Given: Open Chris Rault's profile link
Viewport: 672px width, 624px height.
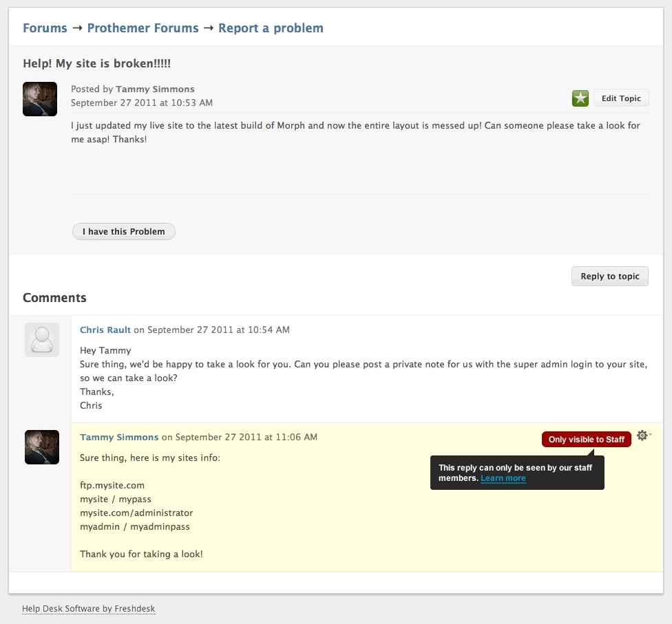Looking at the screenshot, I should coord(105,330).
